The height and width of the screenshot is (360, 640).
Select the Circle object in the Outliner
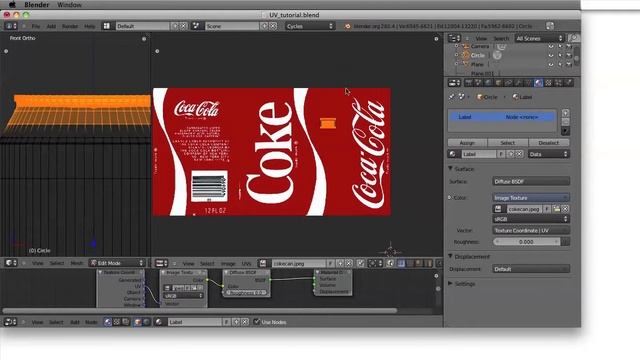(x=478, y=55)
